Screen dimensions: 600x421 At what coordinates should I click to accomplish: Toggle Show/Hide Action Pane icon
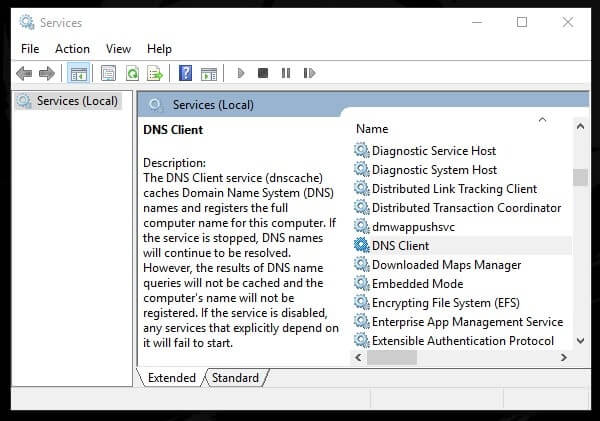209,73
